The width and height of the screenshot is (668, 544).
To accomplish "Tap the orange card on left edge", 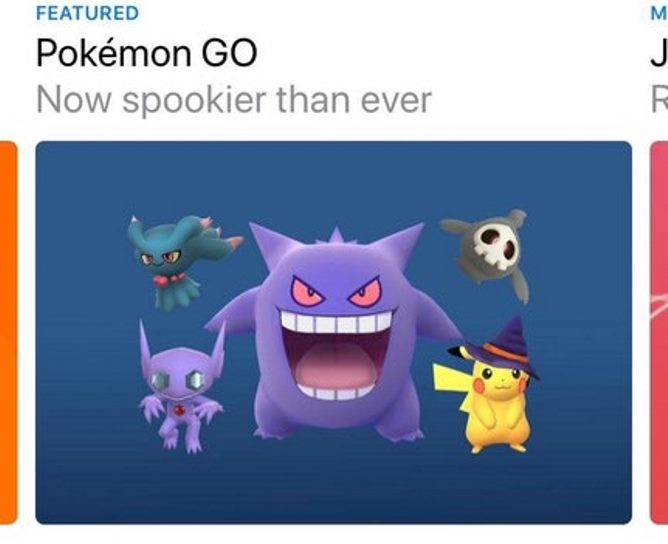I will click(9, 332).
